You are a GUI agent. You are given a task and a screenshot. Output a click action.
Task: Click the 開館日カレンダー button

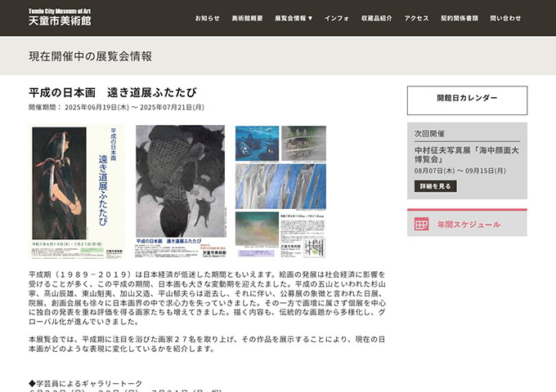(467, 100)
